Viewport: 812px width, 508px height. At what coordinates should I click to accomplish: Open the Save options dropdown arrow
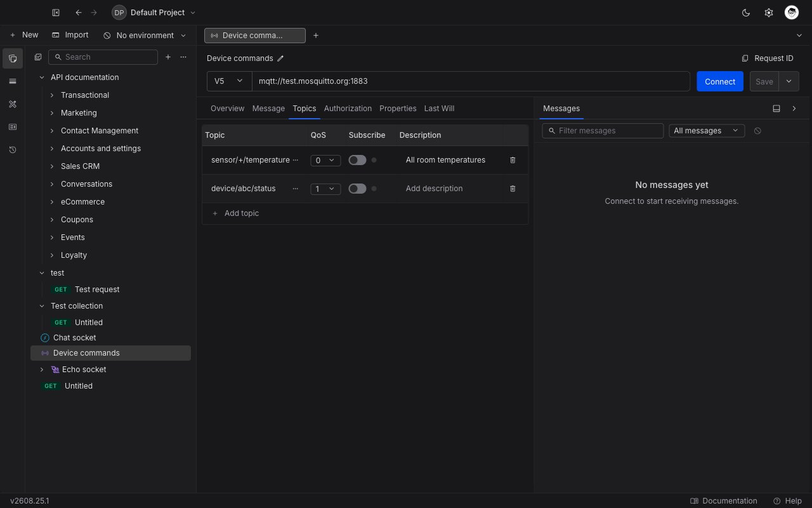point(789,81)
